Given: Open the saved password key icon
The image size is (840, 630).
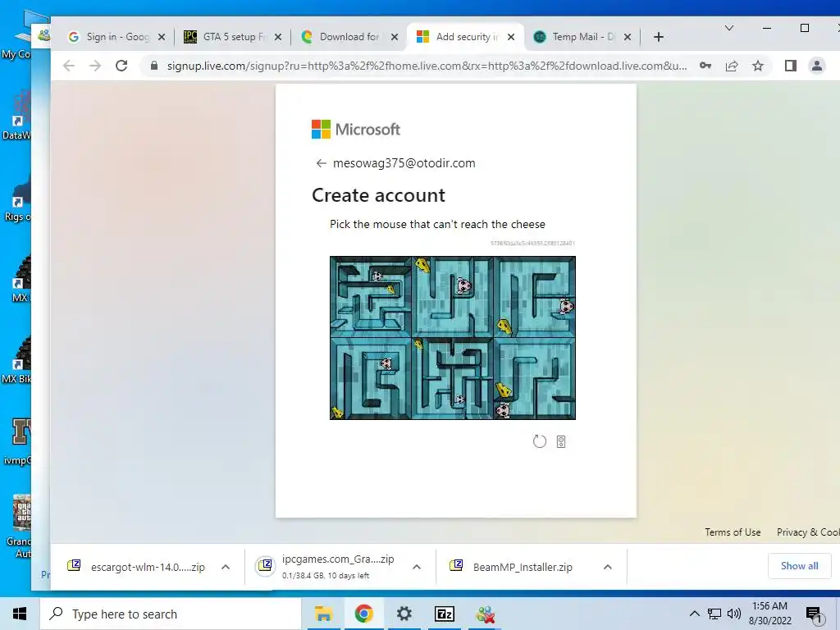Looking at the screenshot, I should click(x=705, y=66).
